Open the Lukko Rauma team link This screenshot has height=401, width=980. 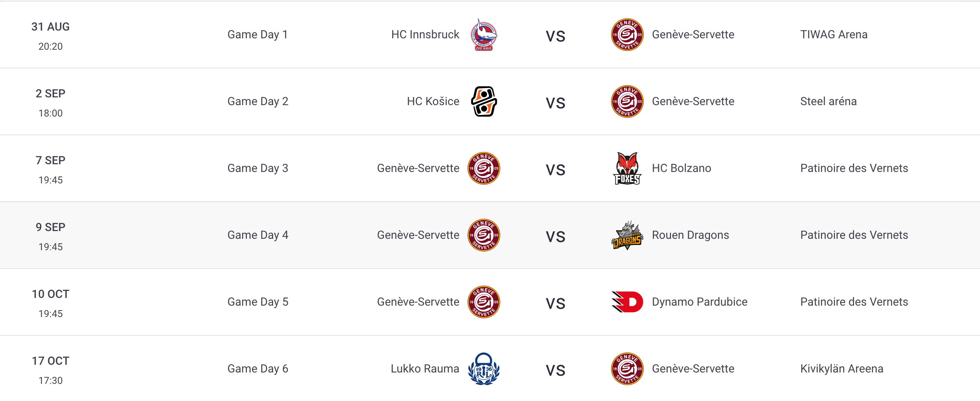pyautogui.click(x=425, y=369)
